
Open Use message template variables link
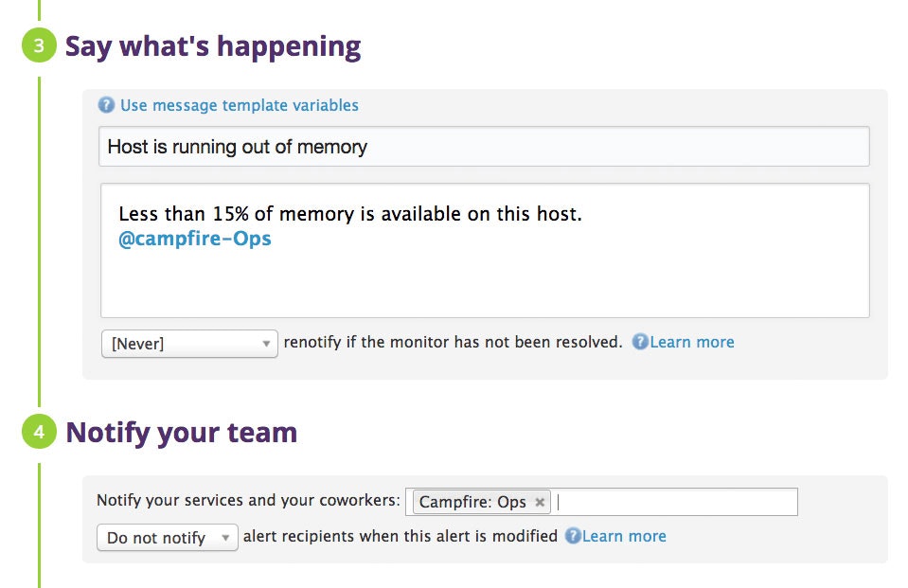click(x=240, y=105)
